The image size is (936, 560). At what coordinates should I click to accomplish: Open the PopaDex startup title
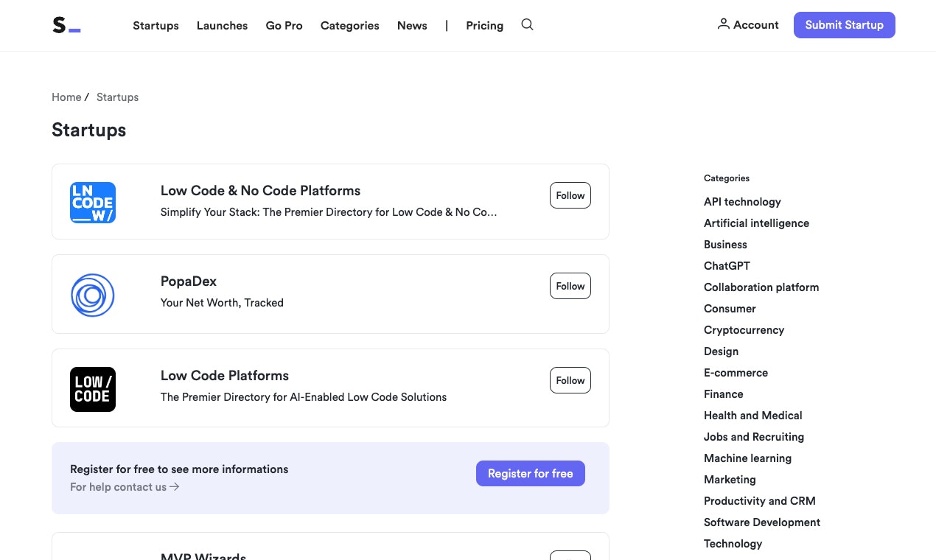tap(189, 281)
